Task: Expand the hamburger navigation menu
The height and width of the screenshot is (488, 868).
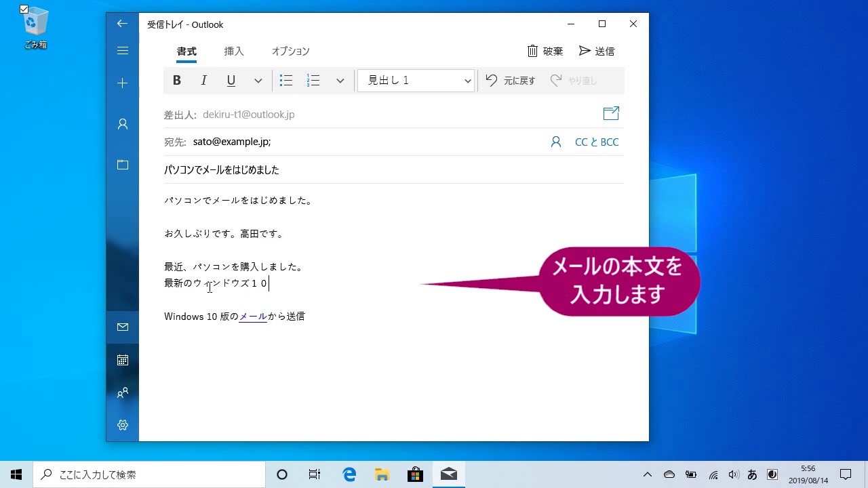Action: click(x=122, y=51)
